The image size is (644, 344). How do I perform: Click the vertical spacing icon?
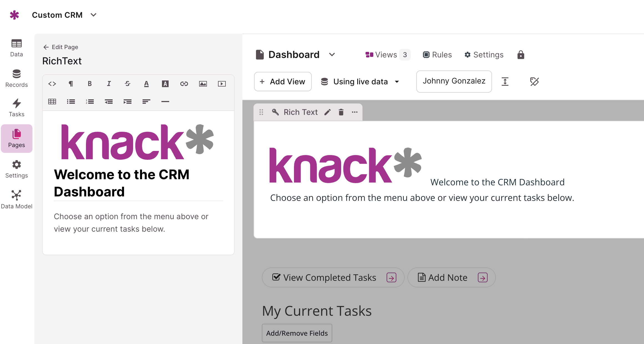505,82
